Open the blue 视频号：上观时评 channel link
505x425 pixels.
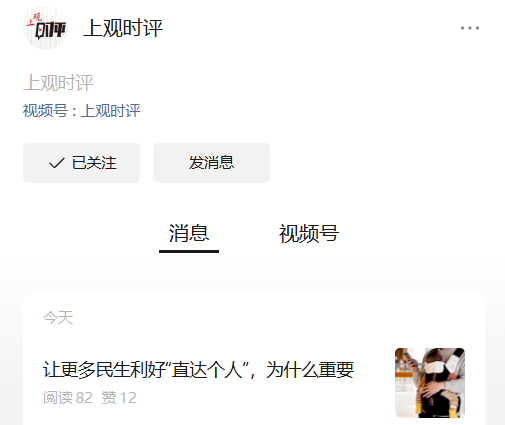(82, 111)
